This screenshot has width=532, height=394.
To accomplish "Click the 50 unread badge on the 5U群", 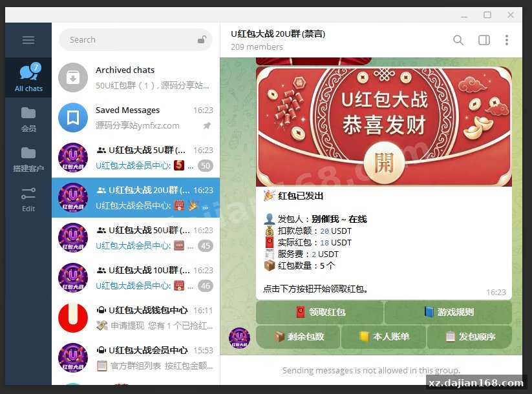I will point(206,165).
